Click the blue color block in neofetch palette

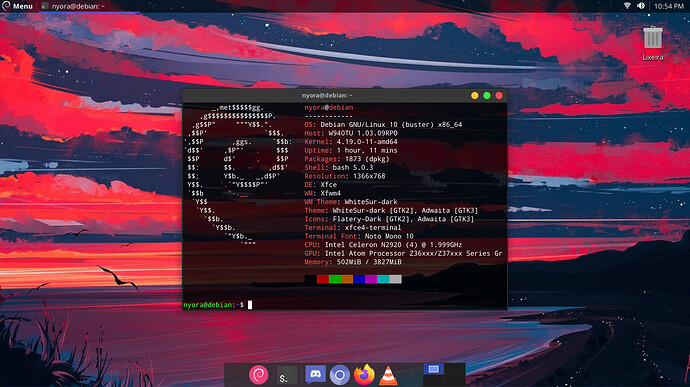pos(359,279)
